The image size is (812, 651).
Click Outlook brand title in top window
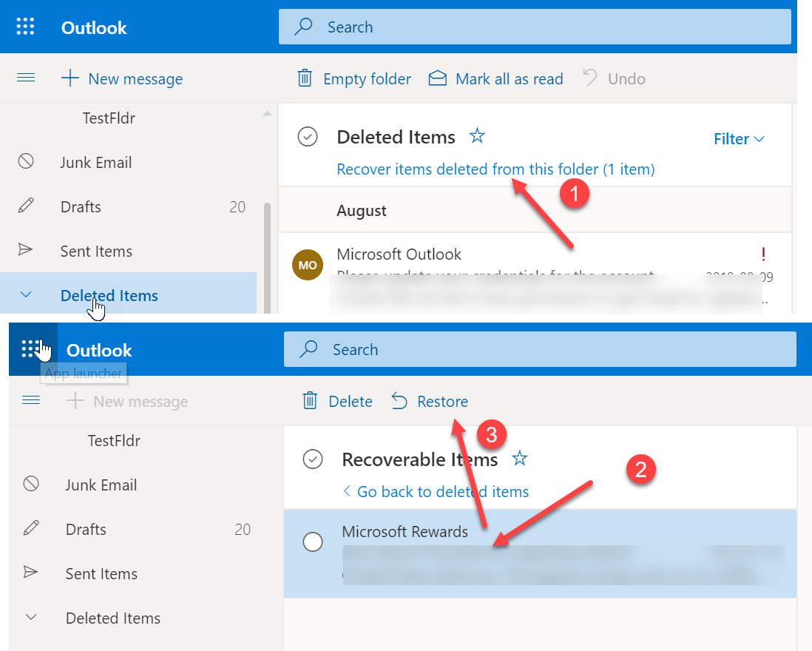tap(94, 27)
